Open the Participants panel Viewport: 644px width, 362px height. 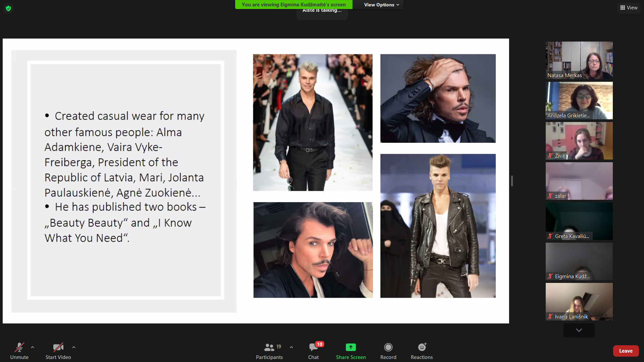tap(269, 351)
